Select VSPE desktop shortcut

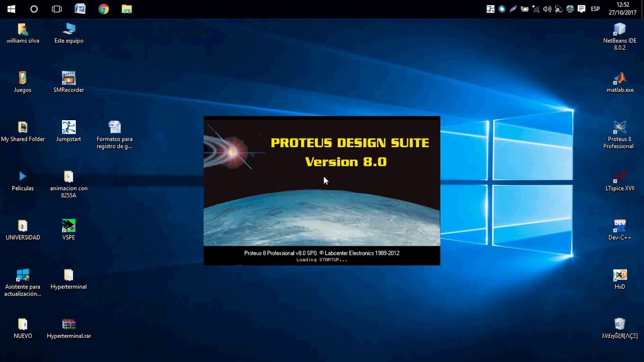pyautogui.click(x=69, y=230)
